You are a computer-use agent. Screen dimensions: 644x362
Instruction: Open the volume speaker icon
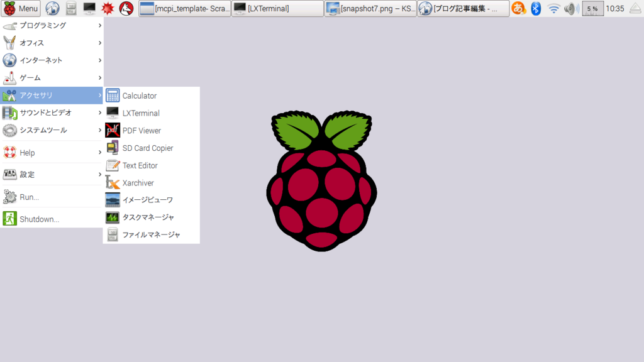(x=571, y=8)
